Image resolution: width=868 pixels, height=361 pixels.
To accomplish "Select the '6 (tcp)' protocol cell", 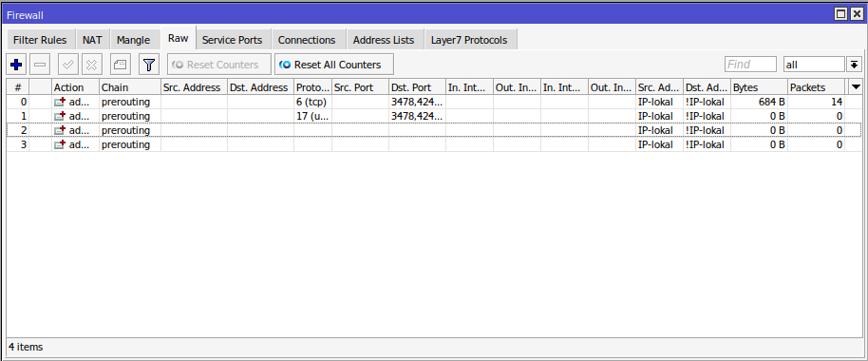I will (x=312, y=102).
